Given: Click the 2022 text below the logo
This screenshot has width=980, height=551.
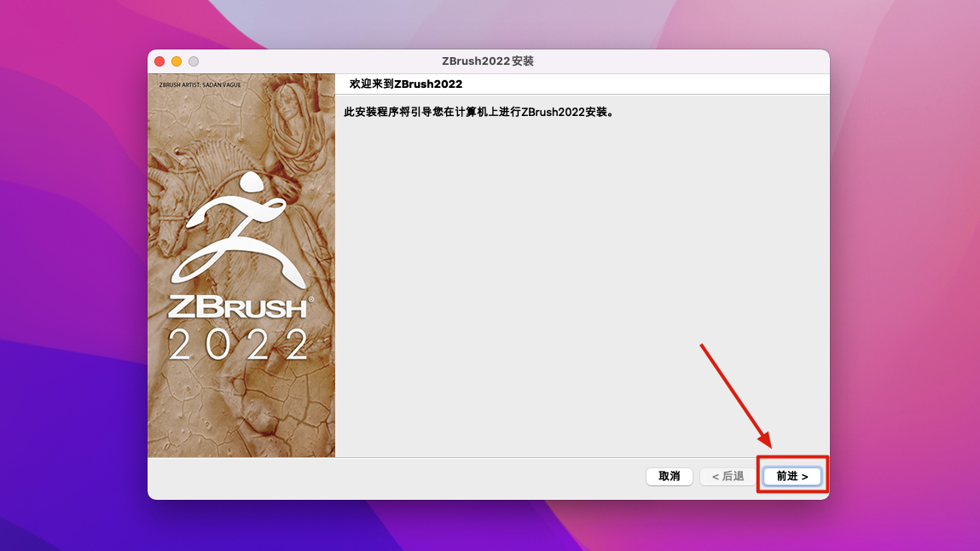Looking at the screenshot, I should tap(239, 345).
